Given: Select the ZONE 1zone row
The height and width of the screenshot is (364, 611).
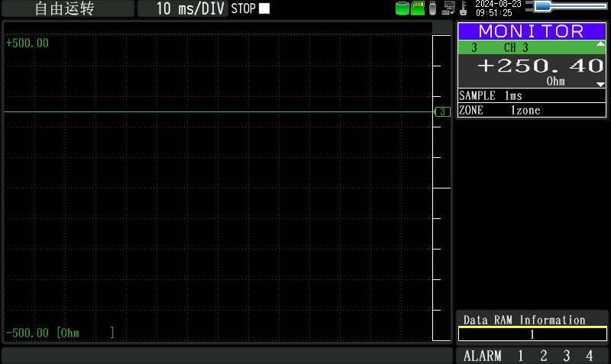Looking at the screenshot, I should (532, 110).
